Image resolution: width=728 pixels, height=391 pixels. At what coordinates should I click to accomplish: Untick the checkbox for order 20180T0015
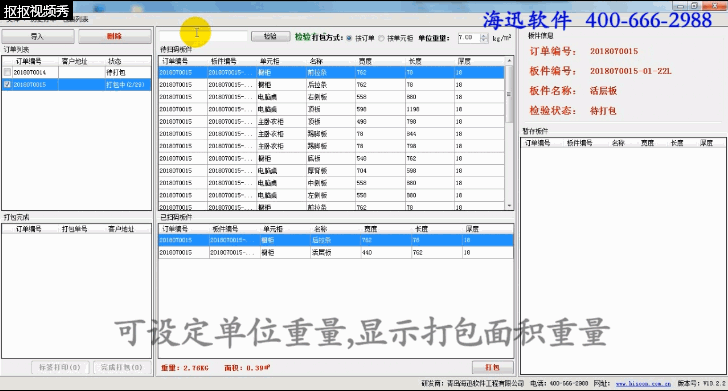[x=7, y=85]
